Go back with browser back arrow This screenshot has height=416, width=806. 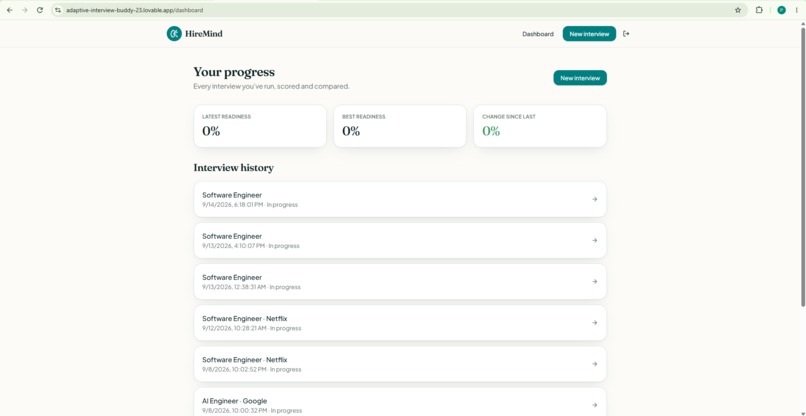9,10
